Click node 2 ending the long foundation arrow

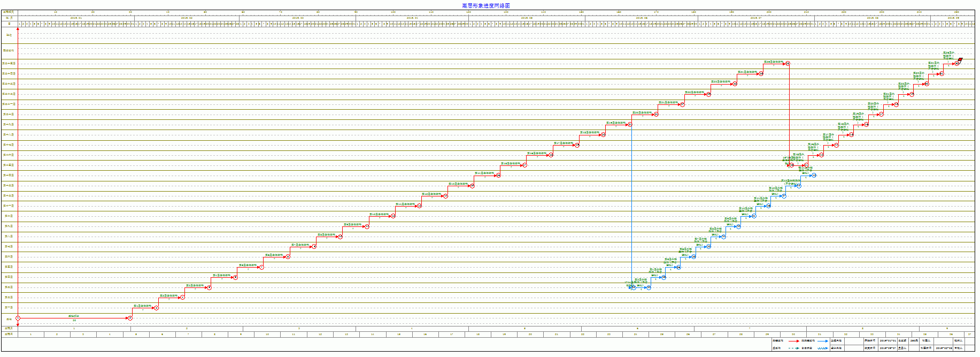(x=130, y=318)
